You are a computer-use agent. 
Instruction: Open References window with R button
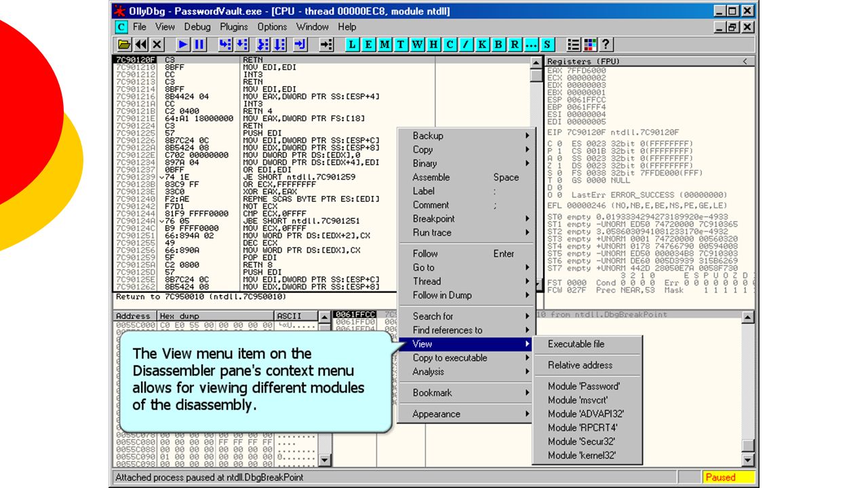tap(515, 45)
